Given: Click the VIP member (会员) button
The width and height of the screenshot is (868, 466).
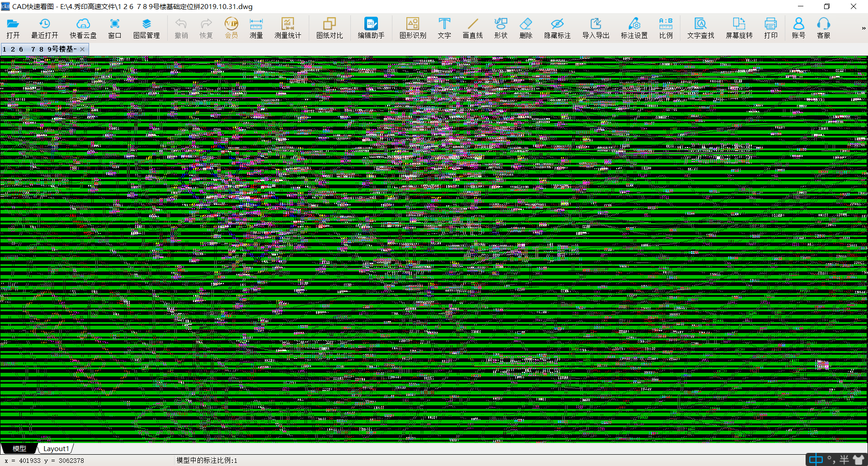Looking at the screenshot, I should coord(231,28).
